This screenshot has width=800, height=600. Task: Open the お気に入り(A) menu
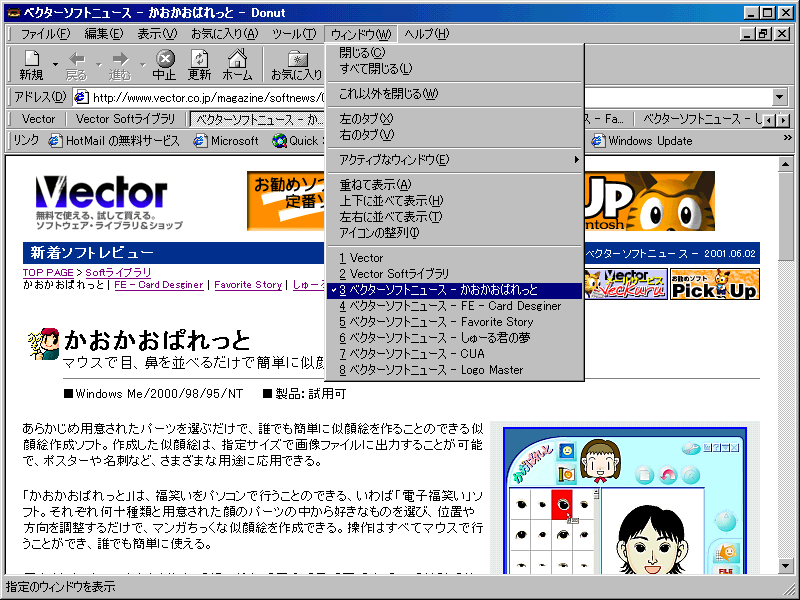[x=224, y=34]
